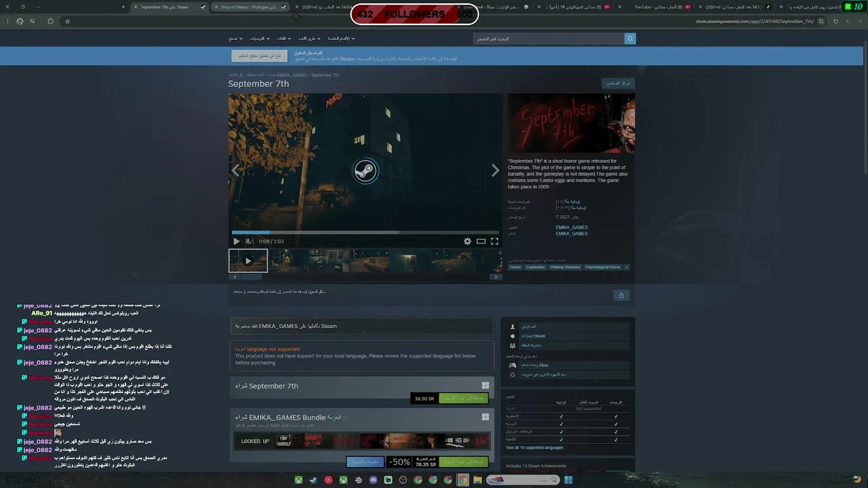Open the Windows Start menu
The width and height of the screenshot is (868, 488).
(568, 480)
